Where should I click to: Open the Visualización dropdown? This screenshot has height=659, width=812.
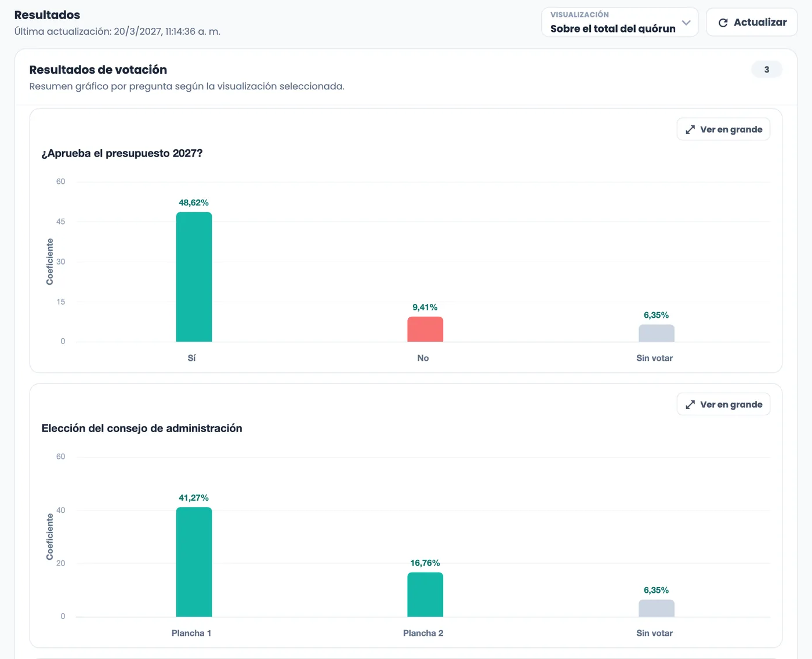(619, 23)
